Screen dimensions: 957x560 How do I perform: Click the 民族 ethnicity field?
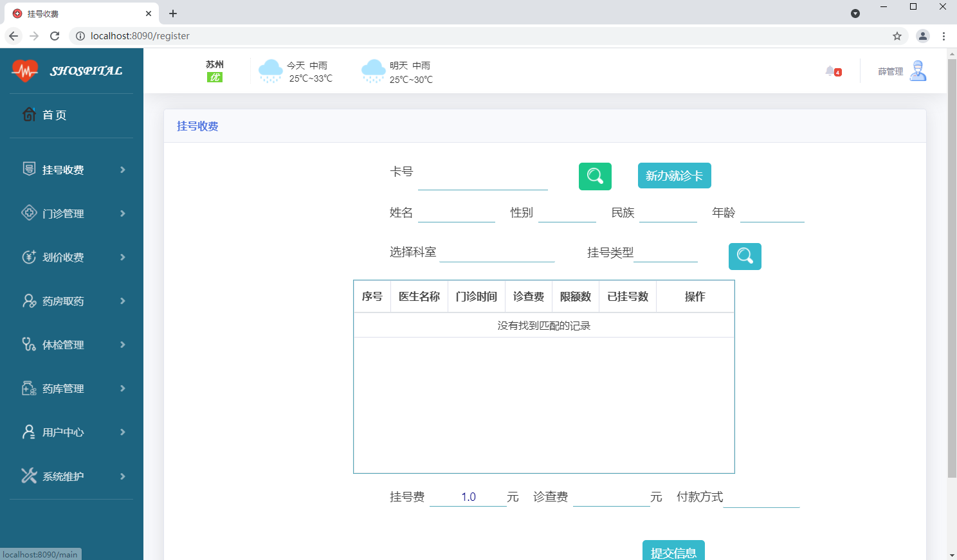point(668,213)
